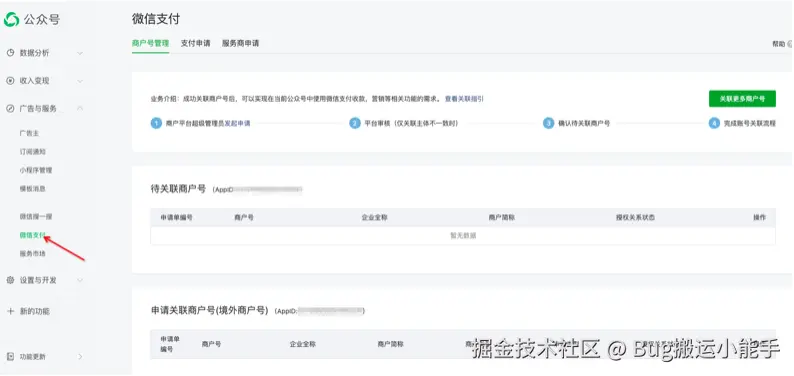794x376 pixels.
Task: Expand the 设置与开发 menu chevron
Action: click(x=80, y=280)
